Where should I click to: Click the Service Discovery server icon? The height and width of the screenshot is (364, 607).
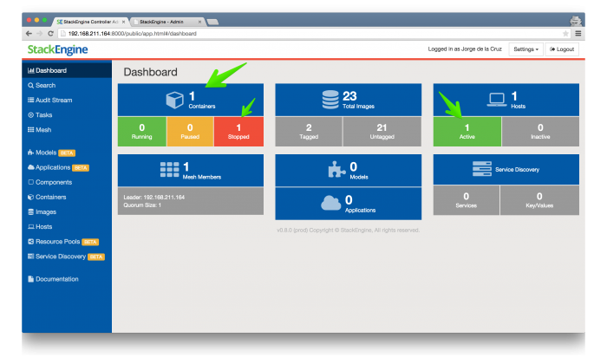pyautogui.click(x=482, y=169)
